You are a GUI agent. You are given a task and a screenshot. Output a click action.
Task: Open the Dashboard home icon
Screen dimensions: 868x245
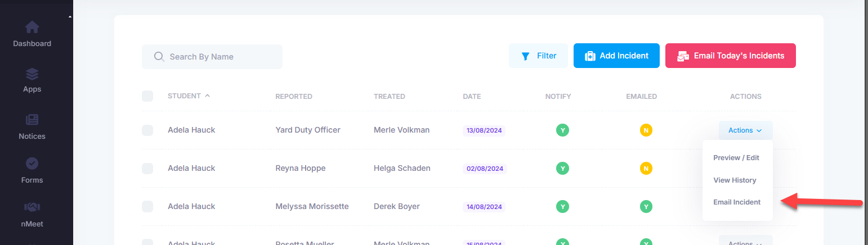click(x=32, y=28)
